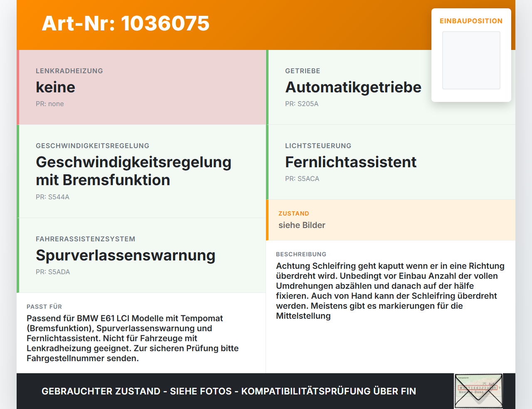Select the Lenkradheizung 'keine' card

coord(141,87)
